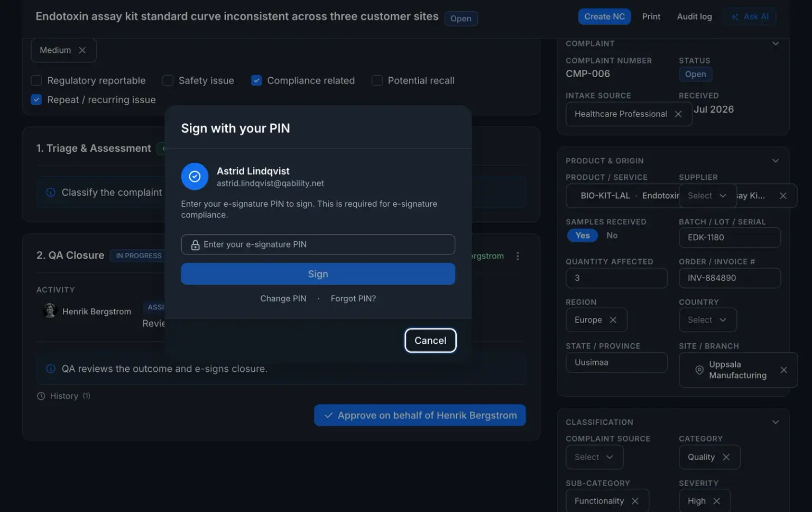Open the QA Closure three-dot menu
812x512 pixels.
coord(518,256)
